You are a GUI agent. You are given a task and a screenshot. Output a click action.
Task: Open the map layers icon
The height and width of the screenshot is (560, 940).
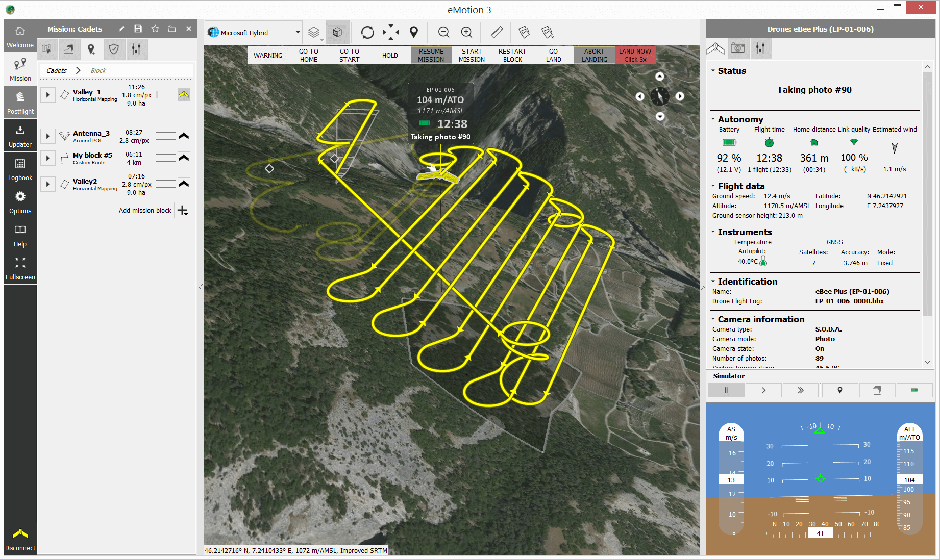click(314, 33)
